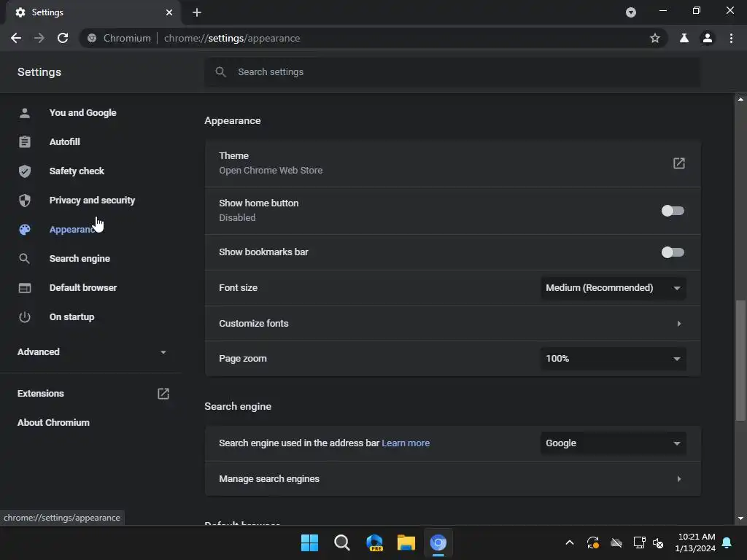Click the scrollbar up arrow

coord(740,99)
